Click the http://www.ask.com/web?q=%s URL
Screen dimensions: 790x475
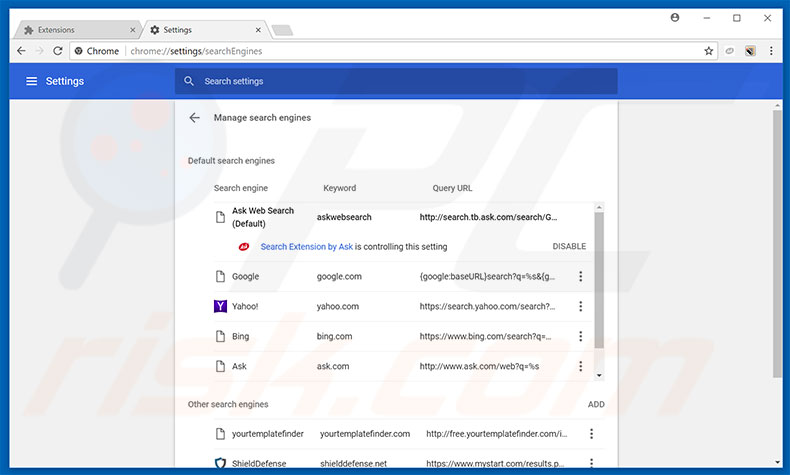point(479,366)
